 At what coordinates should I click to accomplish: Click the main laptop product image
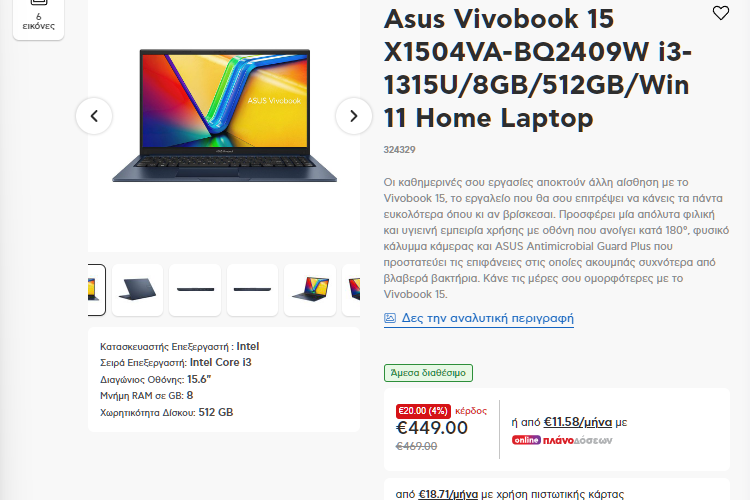(x=224, y=116)
